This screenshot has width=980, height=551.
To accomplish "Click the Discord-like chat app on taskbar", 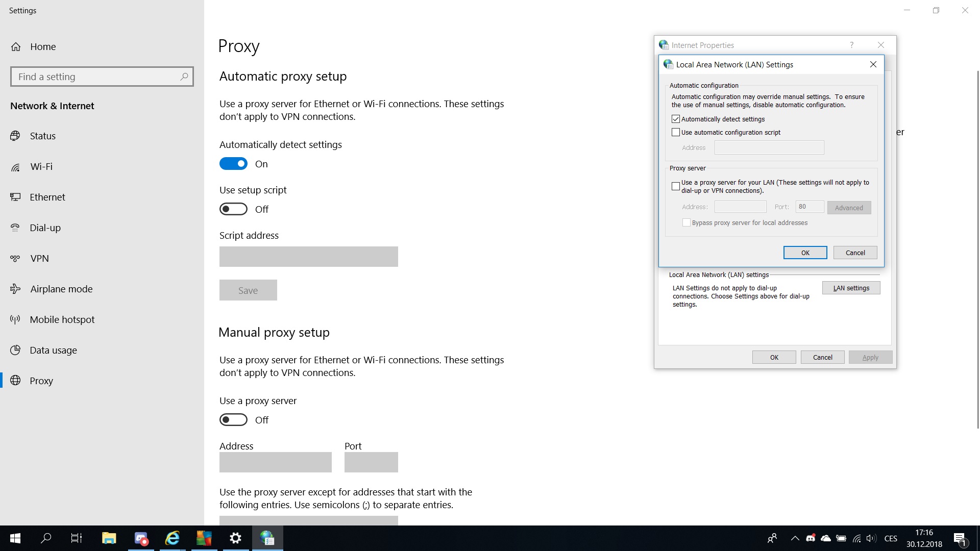I will 140,538.
